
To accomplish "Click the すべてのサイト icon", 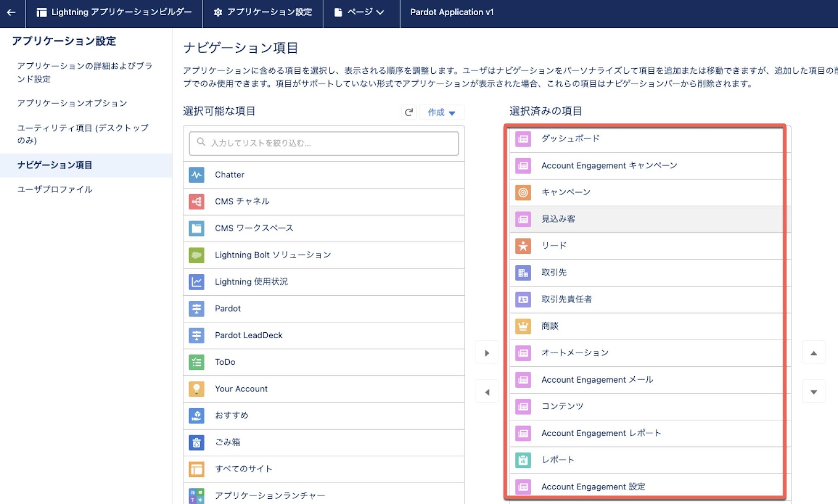I will 196,469.
